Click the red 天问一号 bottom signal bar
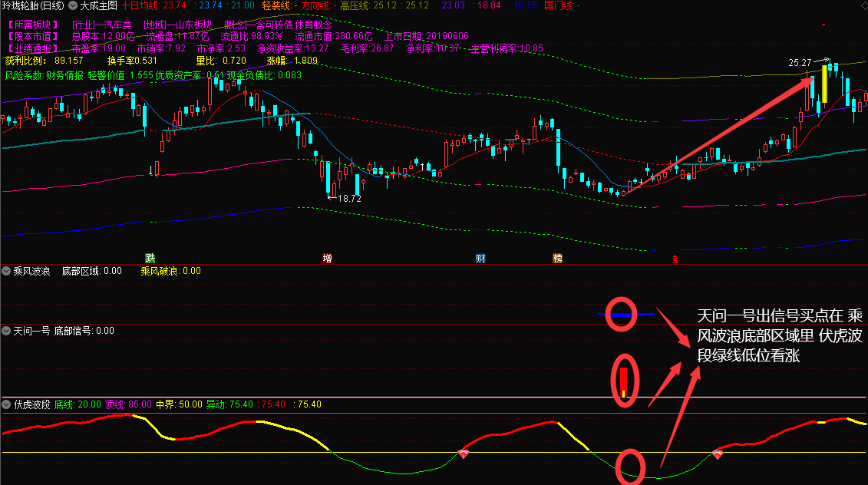The image size is (868, 485). pyautogui.click(x=623, y=383)
